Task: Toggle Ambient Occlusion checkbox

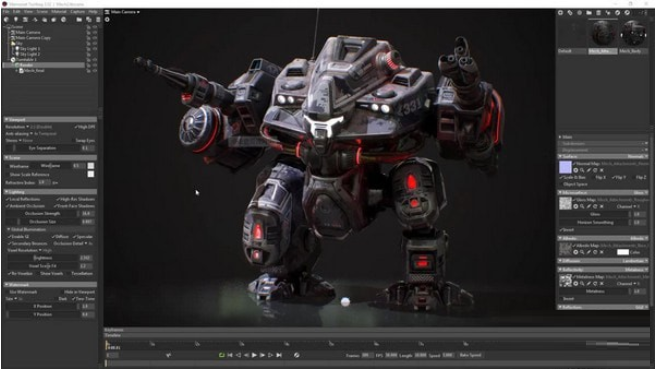Action: pyautogui.click(x=8, y=206)
